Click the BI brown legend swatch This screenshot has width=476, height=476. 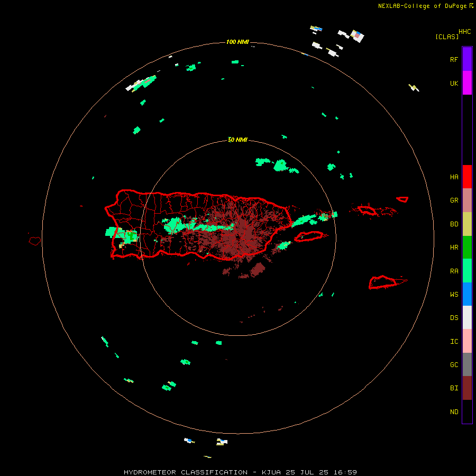(467, 388)
